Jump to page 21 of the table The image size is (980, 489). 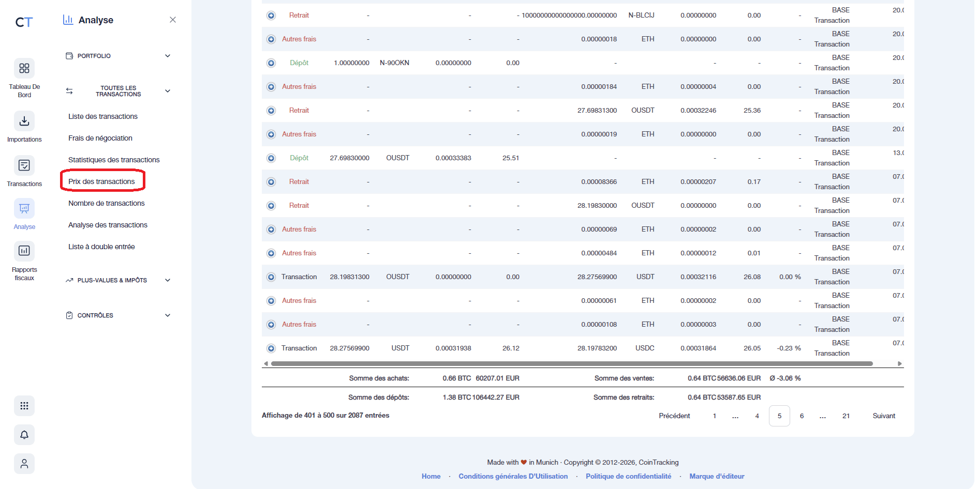tap(846, 416)
